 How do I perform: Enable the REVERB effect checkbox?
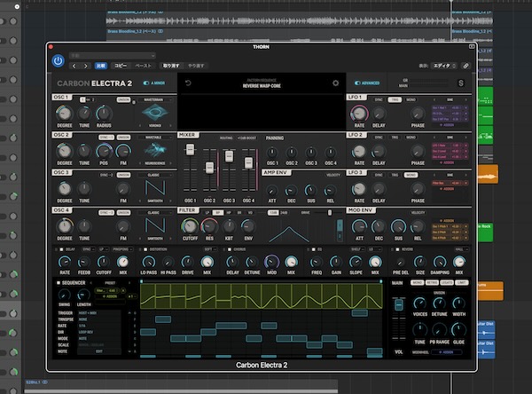(x=397, y=249)
